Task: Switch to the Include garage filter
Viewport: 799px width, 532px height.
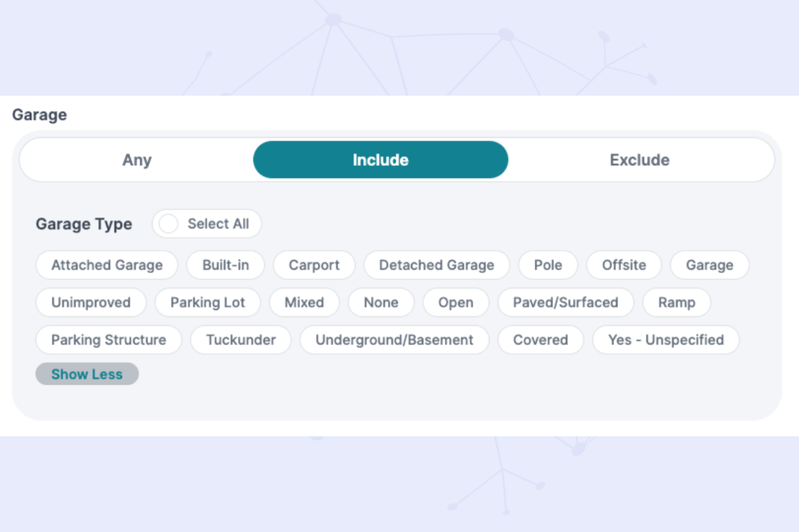Action: coord(380,159)
